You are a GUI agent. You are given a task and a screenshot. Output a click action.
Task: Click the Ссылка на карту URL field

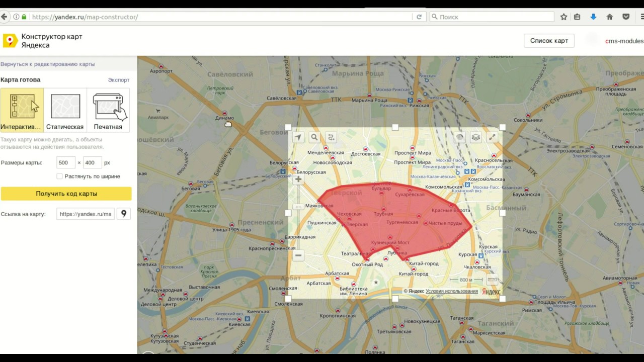(86, 214)
